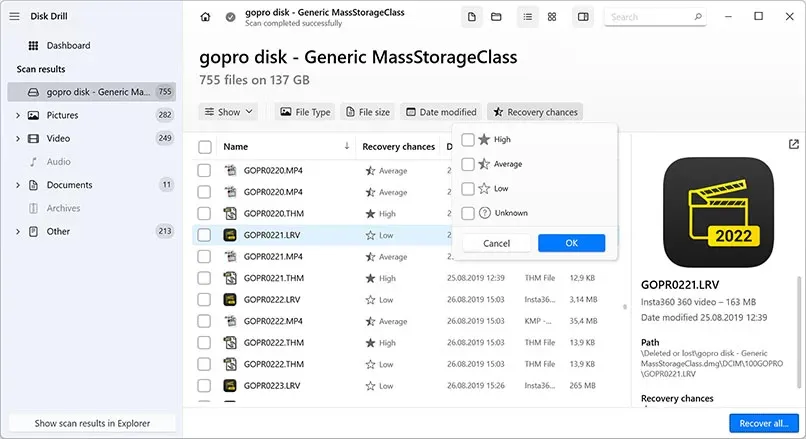Go to the home screen icon

[206, 17]
